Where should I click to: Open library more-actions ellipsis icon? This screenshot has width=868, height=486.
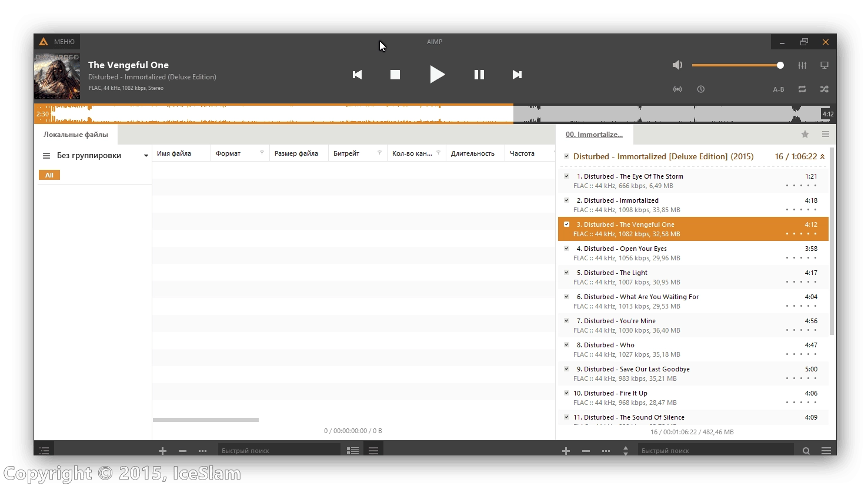point(202,451)
